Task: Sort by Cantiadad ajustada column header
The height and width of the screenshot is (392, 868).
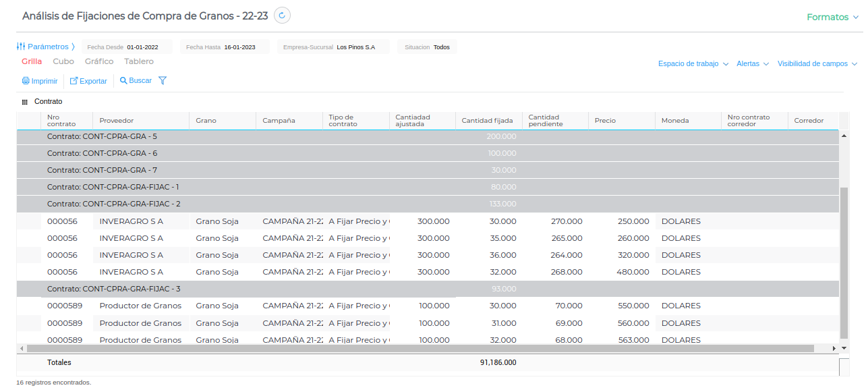Action: (x=423, y=121)
